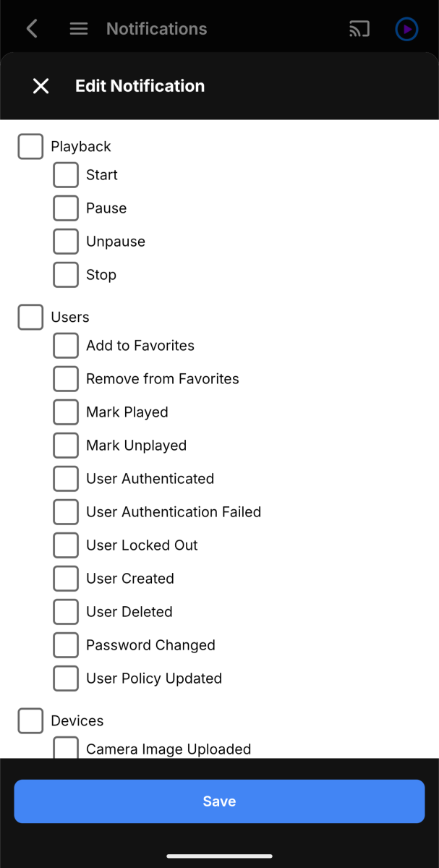Check the Devices group checkbox
The image size is (439, 868).
pyautogui.click(x=30, y=720)
